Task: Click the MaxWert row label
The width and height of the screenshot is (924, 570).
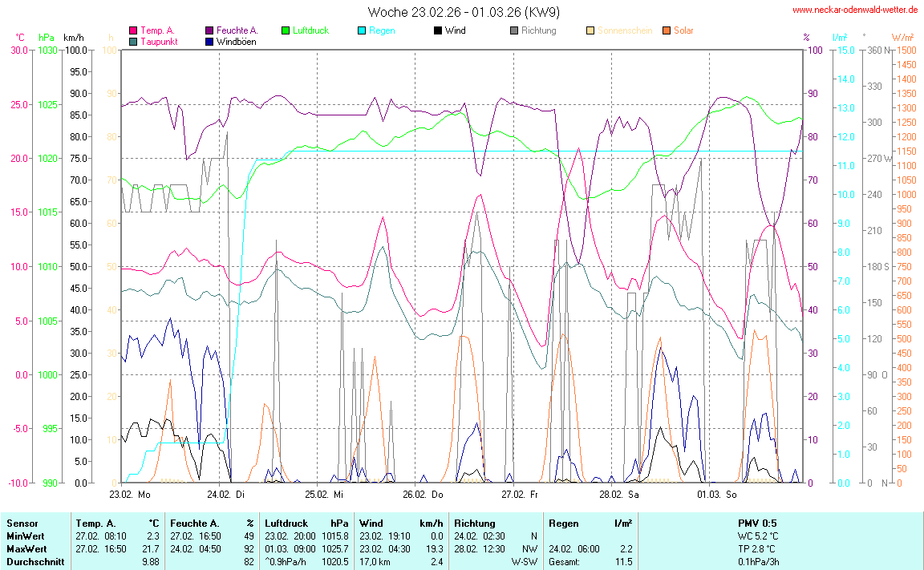Action: click(26, 549)
